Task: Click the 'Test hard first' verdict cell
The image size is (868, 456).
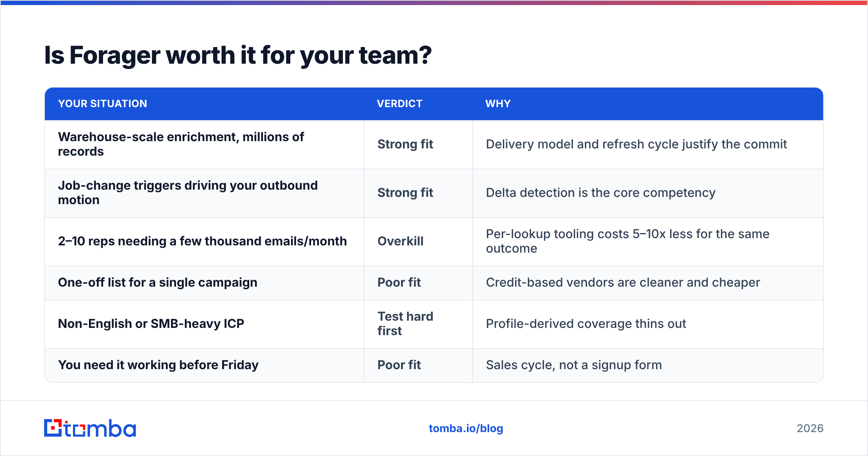Action: pos(418,324)
